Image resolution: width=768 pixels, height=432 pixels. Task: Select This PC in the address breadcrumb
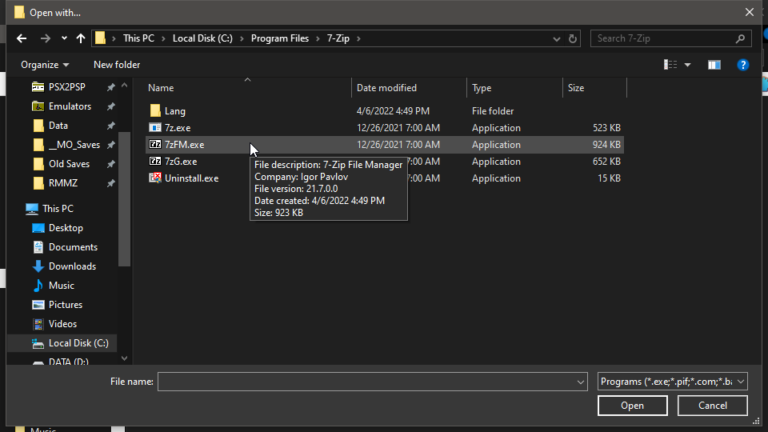pyautogui.click(x=139, y=38)
